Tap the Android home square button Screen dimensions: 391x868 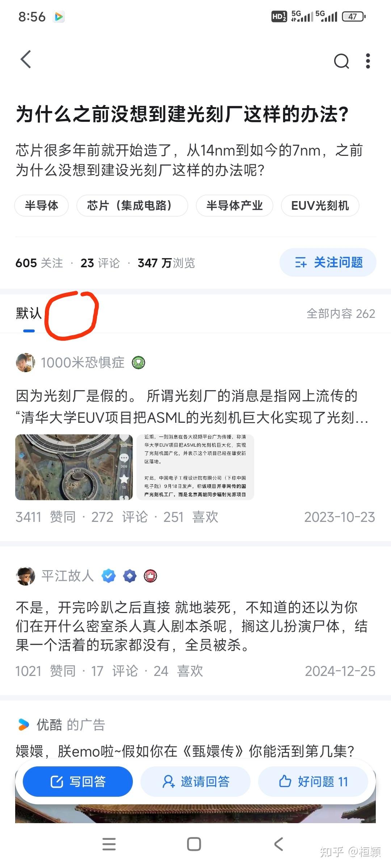click(x=194, y=844)
